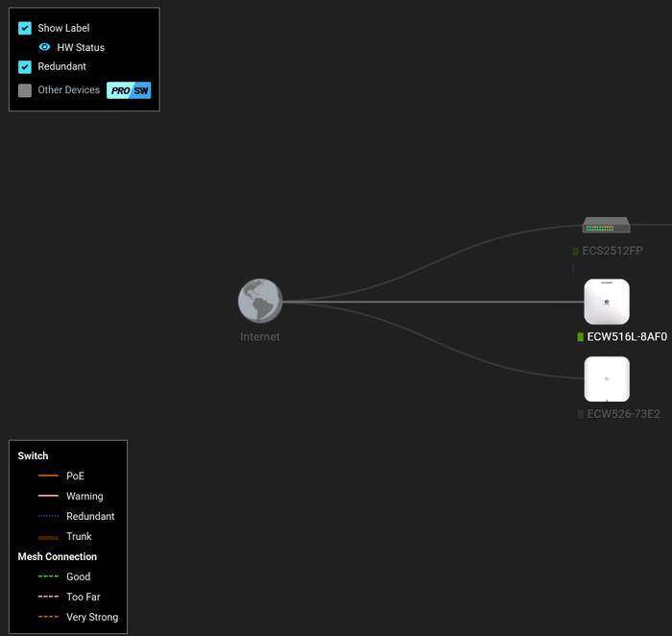
Task: Open the ECW526-73E2 access point icon
Action: click(x=607, y=379)
